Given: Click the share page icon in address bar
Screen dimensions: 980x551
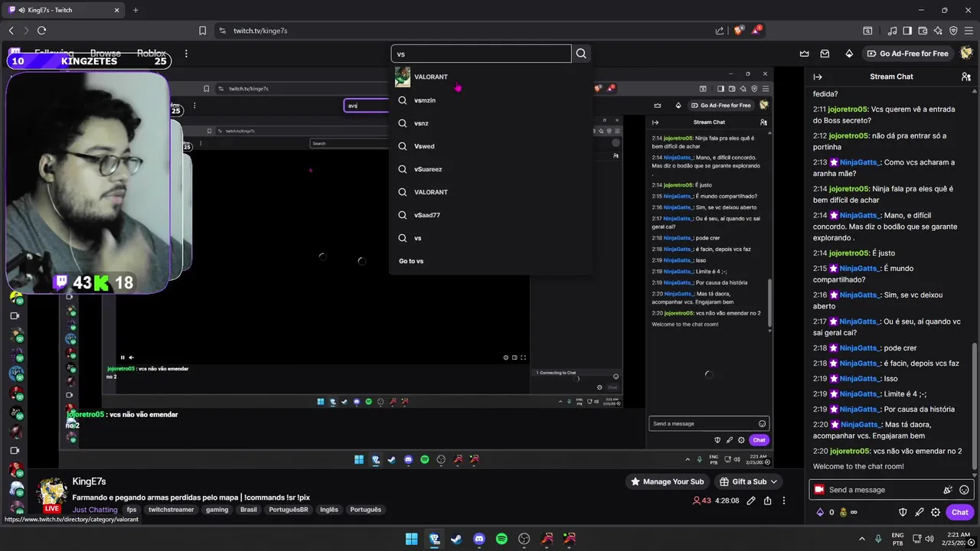Looking at the screenshot, I should tap(720, 31).
